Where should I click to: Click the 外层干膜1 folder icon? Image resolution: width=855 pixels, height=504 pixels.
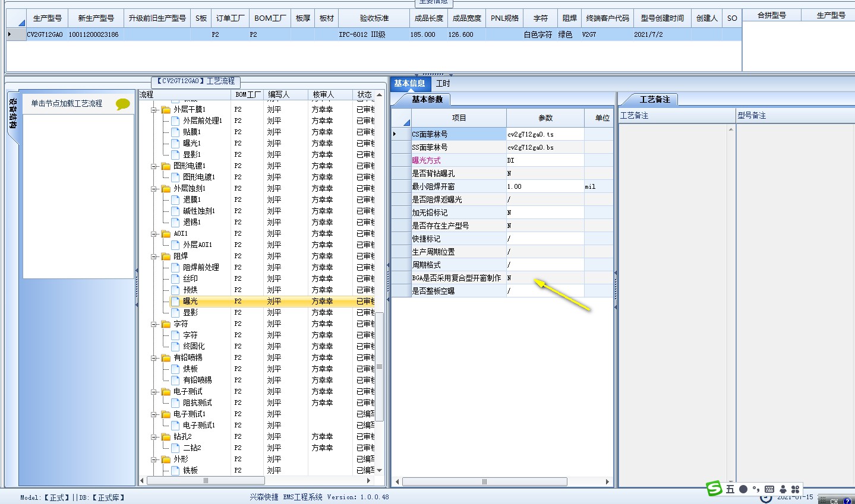166,110
